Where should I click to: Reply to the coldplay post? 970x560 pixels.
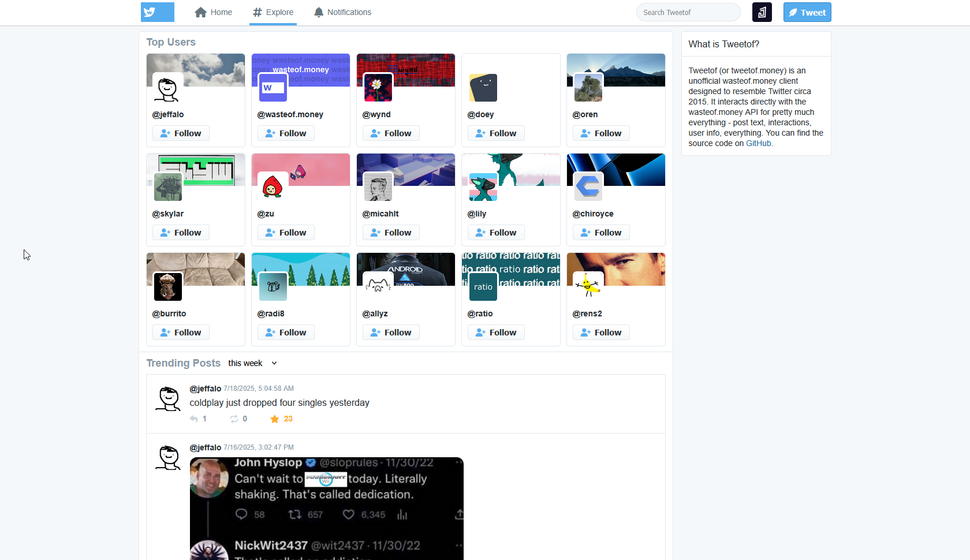pos(198,419)
